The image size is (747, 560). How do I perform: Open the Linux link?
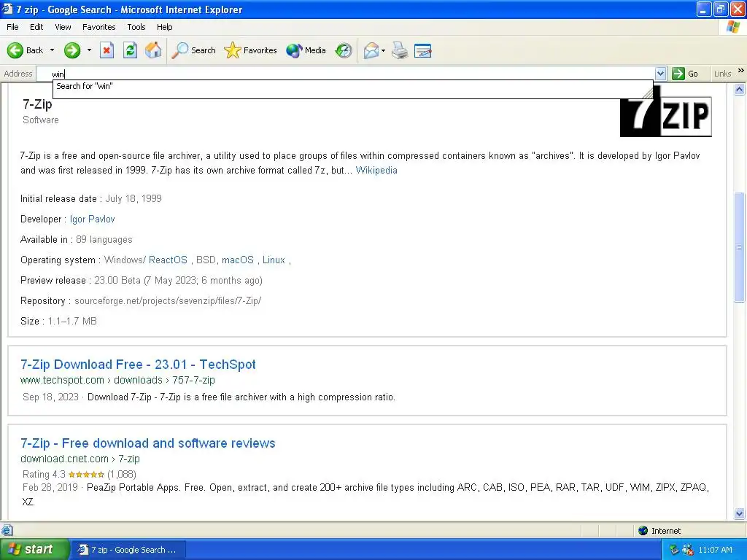pyautogui.click(x=274, y=260)
